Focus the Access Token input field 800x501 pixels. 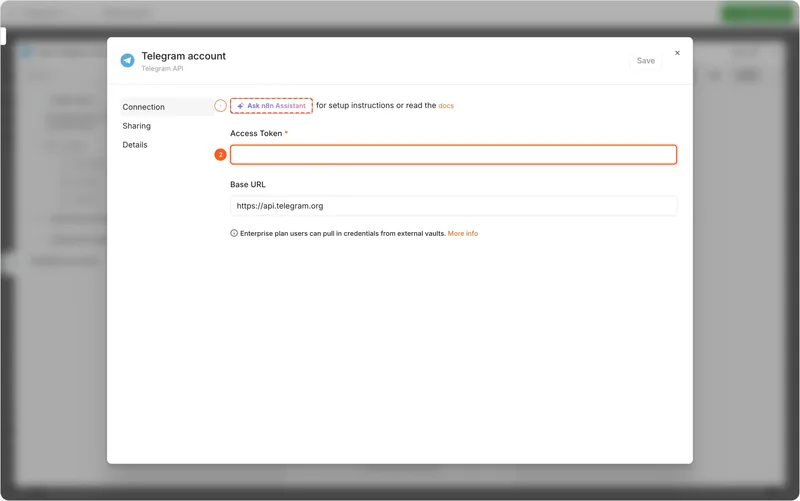tap(453, 155)
